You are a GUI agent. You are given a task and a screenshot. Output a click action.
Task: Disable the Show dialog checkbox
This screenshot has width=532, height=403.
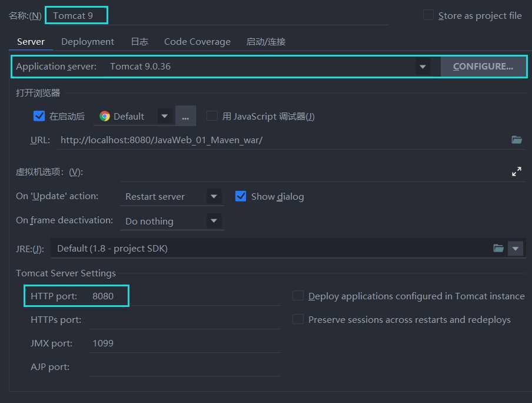tap(241, 196)
